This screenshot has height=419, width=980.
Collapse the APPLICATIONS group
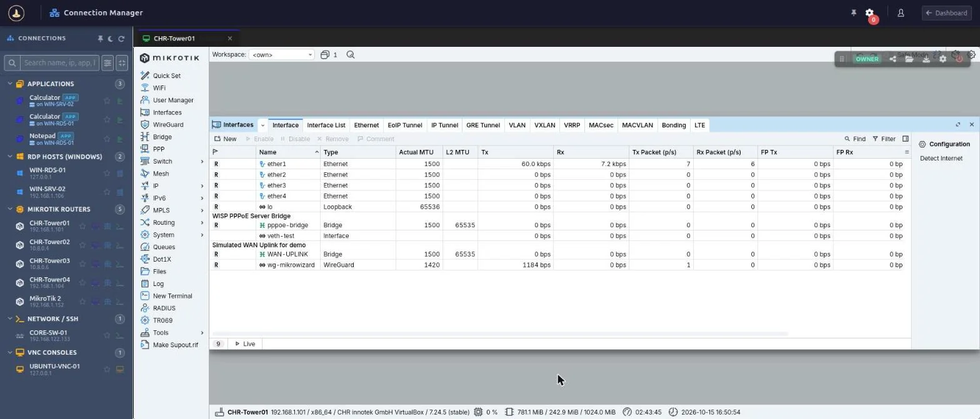[x=10, y=84]
